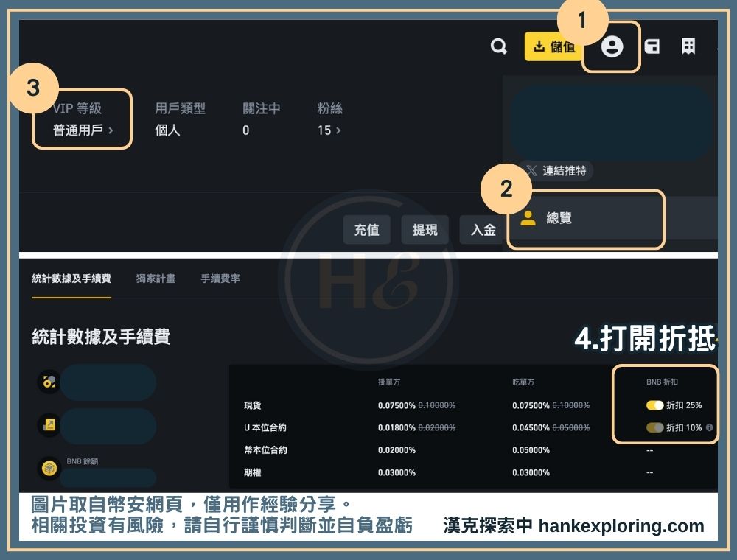
Task: Click the 期權 row label
Action: coord(252,472)
